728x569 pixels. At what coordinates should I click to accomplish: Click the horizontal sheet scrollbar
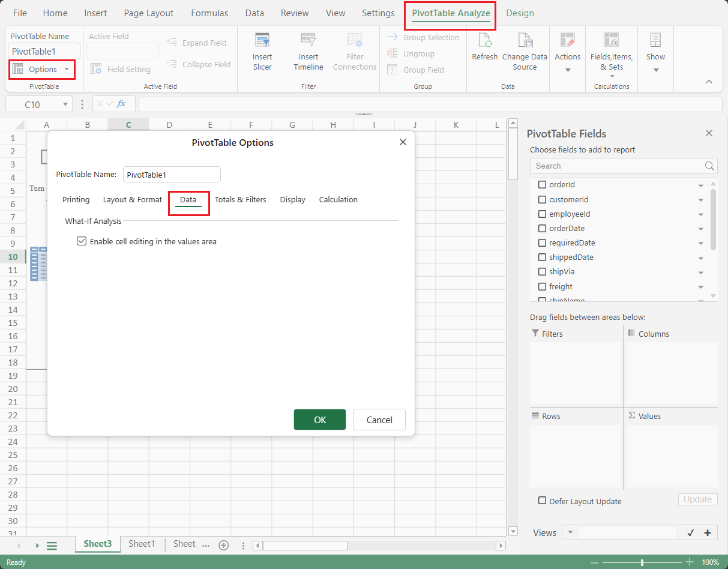click(305, 546)
